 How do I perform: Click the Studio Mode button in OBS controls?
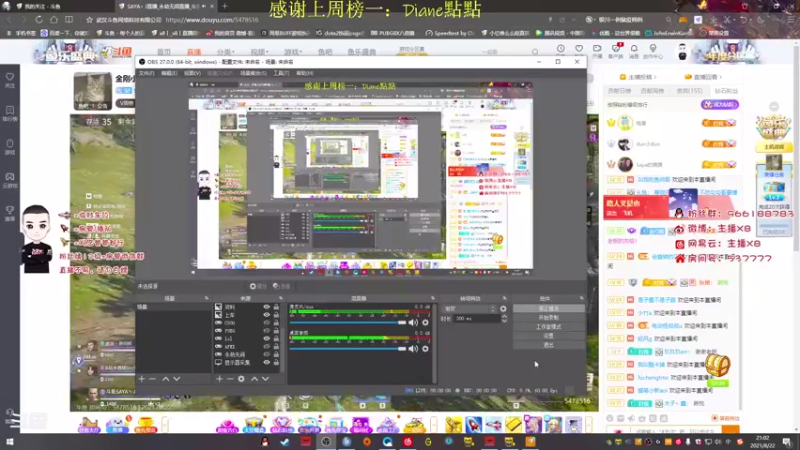[548, 327]
